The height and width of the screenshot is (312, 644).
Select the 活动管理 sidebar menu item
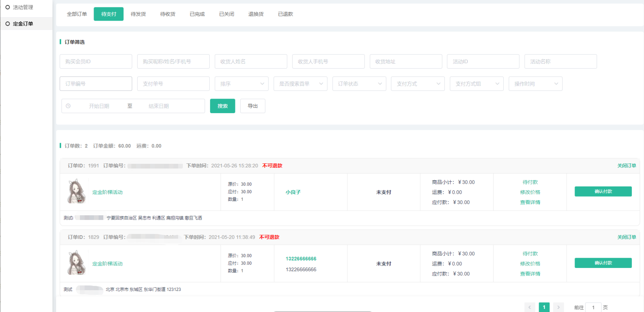pyautogui.click(x=23, y=7)
